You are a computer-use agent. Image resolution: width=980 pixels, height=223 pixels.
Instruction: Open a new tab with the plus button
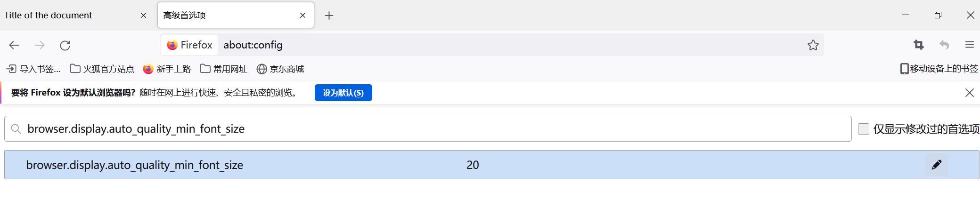tap(329, 16)
